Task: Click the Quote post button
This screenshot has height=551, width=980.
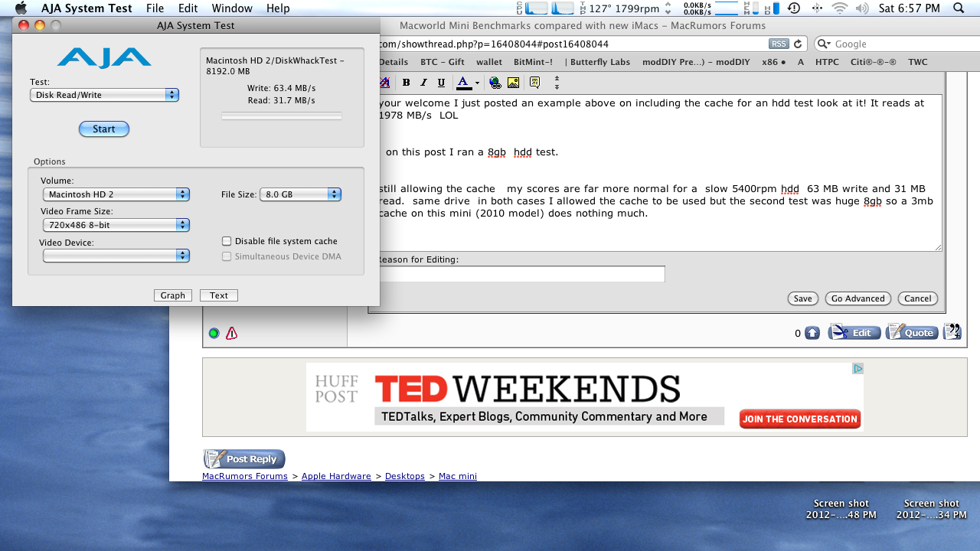Action: click(x=912, y=333)
